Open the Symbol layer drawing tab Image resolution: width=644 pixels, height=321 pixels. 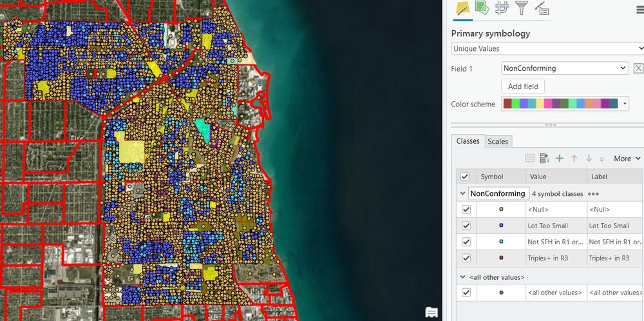(x=502, y=8)
